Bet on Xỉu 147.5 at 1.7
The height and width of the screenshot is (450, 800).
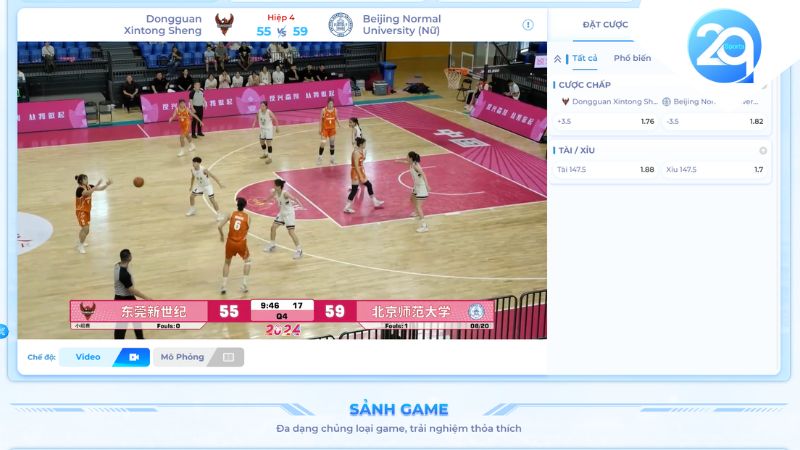coord(715,169)
